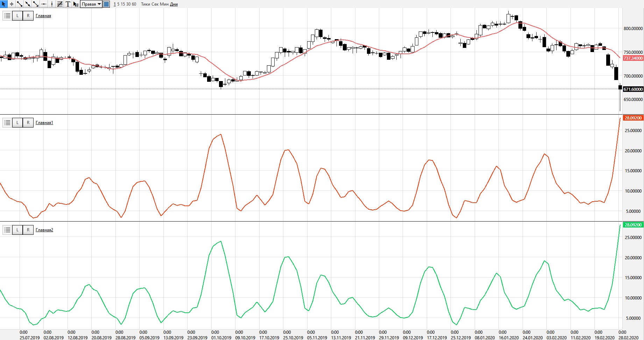This screenshot has height=340, width=644.
Task: Click the 25.07.2019 date axis label
Action: coord(30,338)
